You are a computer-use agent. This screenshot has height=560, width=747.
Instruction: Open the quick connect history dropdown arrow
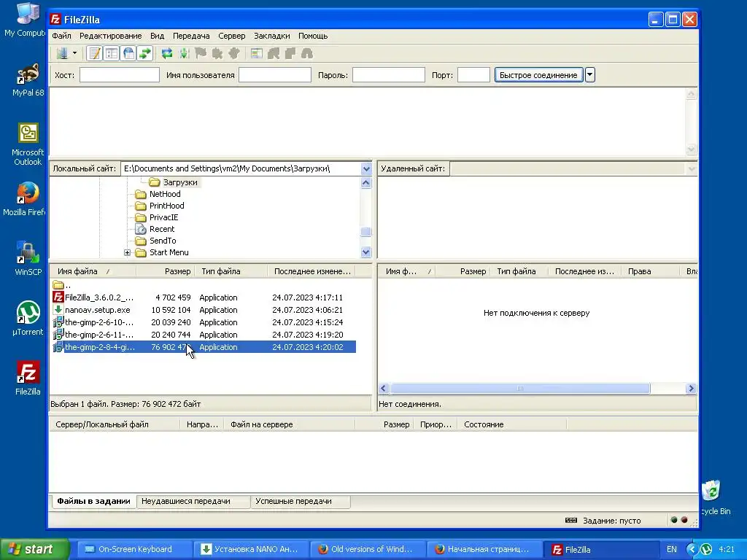(x=589, y=75)
